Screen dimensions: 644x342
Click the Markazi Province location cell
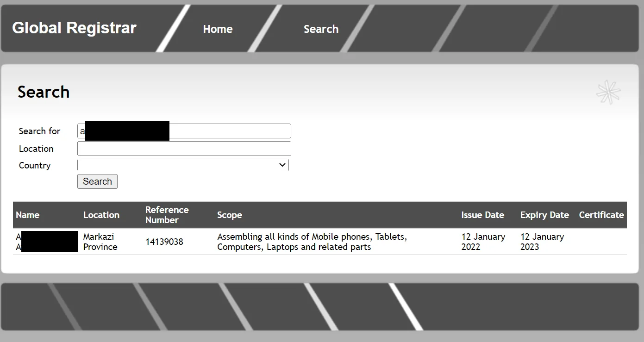(x=100, y=242)
